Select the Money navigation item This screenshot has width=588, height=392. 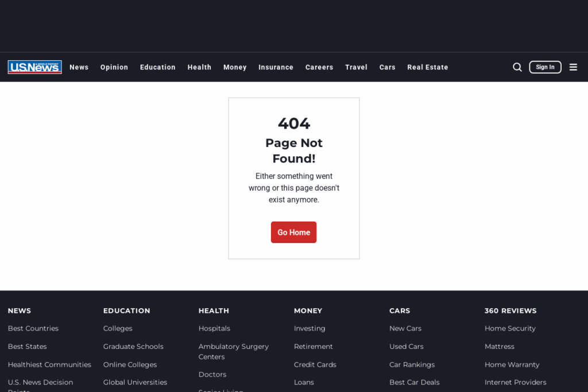click(x=235, y=67)
